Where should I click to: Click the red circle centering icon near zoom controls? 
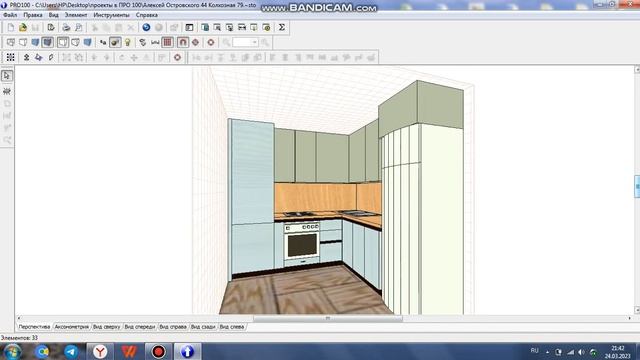pos(211,42)
